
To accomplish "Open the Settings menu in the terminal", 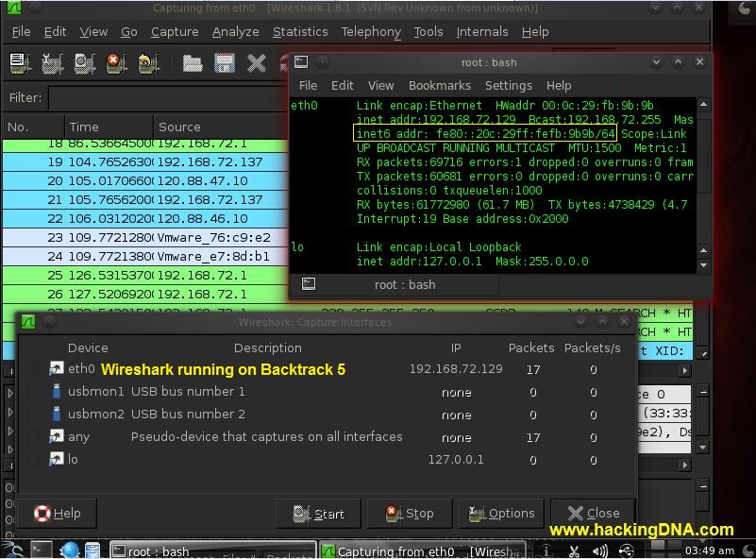I will [508, 85].
